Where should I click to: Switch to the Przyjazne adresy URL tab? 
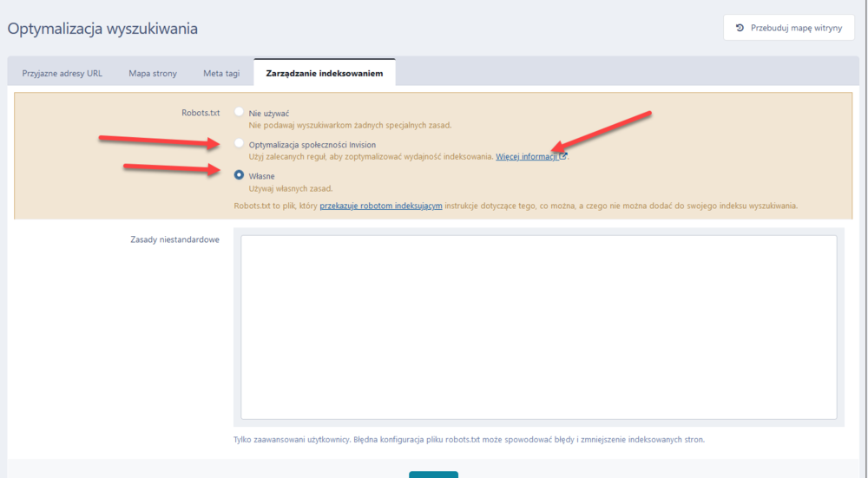(62, 74)
